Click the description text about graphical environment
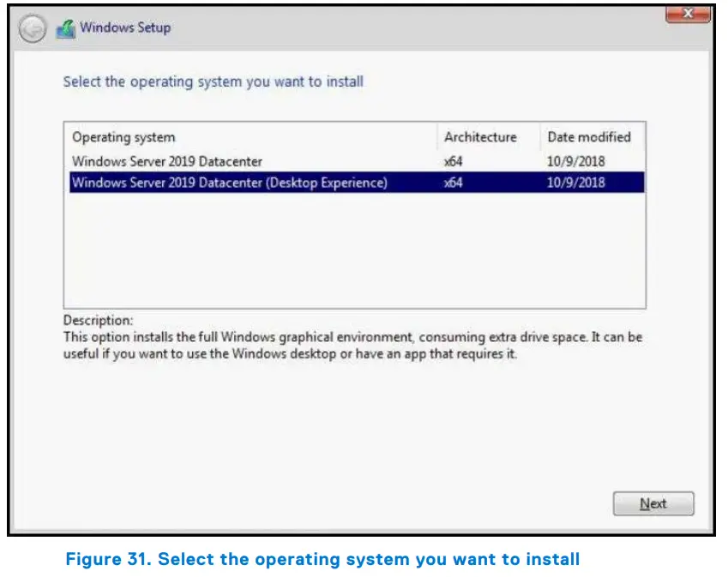The width and height of the screenshot is (728, 577). [x=352, y=337]
